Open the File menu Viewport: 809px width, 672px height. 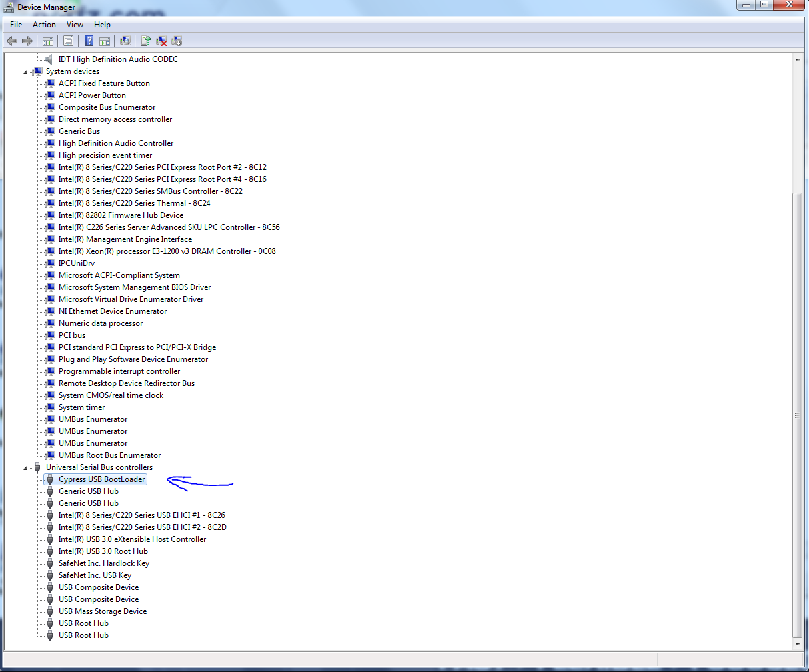click(16, 25)
